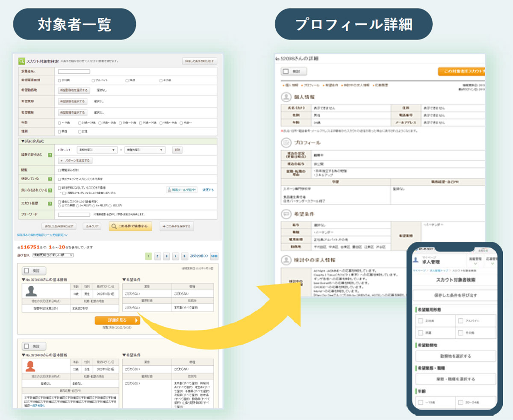Click the orange female avatar of candidate No.373449
This screenshot has height=420, width=513.
pyautogui.click(x=31, y=366)
